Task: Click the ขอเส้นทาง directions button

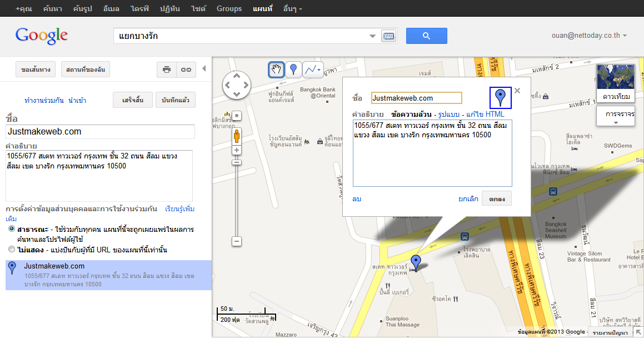Action: coord(36,69)
